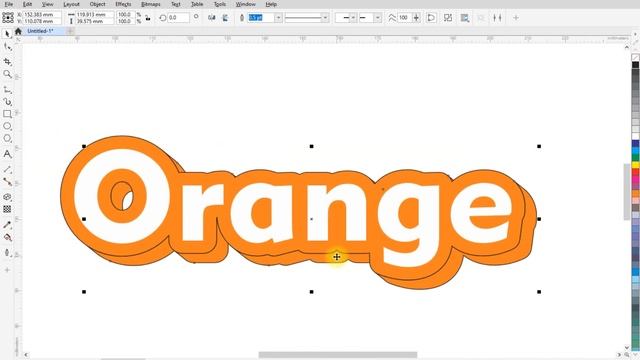The width and height of the screenshot is (640, 360).
Task: Toggle the lock ratio padlock
Action: 148,18
